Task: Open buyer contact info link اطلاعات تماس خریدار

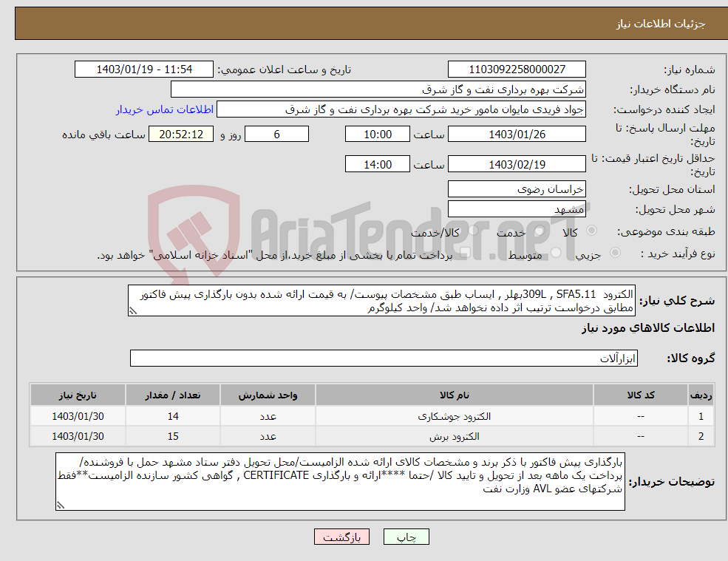Action: [x=164, y=109]
